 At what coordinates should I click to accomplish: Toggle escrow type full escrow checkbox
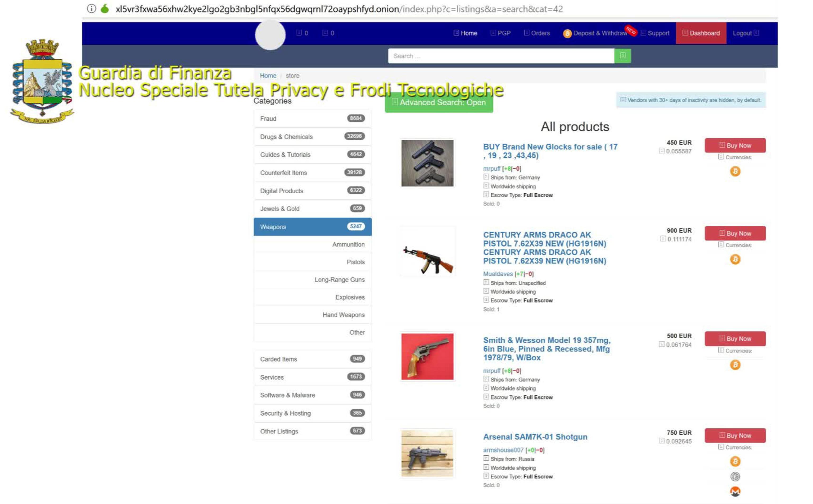[x=485, y=194]
